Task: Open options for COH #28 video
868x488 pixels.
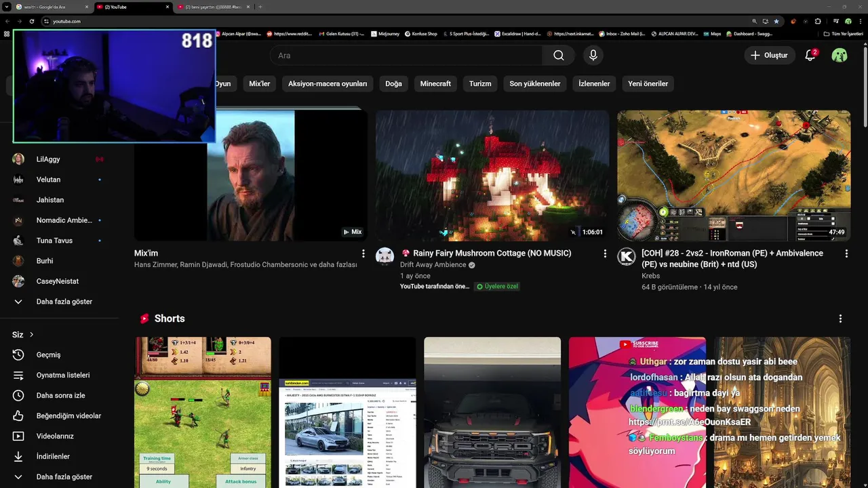Action: tap(846, 253)
